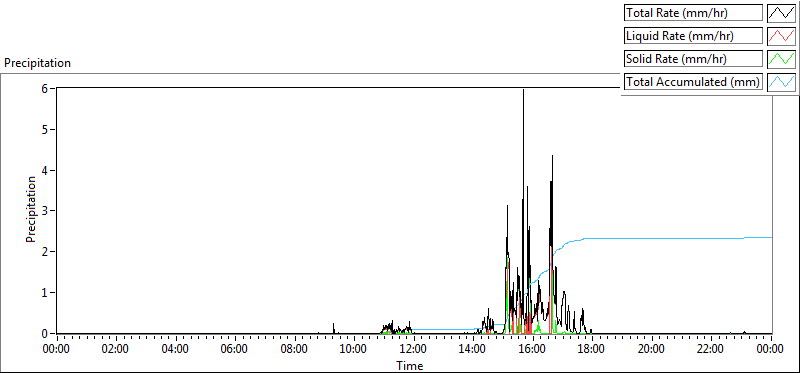Click the 12:00 time axis label

point(414,349)
